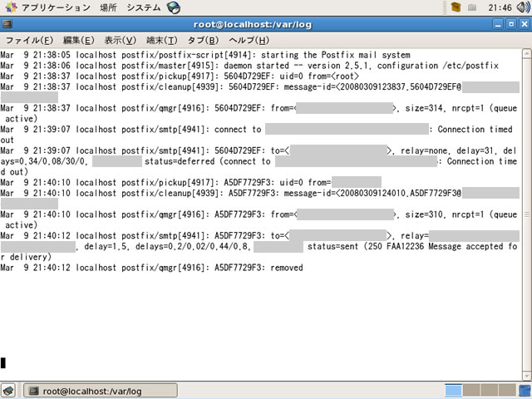Click the terminal's vertical scrollbar

point(526,208)
